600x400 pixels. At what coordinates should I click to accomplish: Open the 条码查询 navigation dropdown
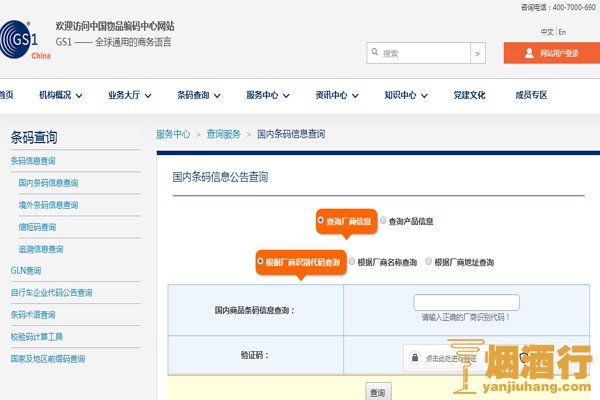point(199,95)
